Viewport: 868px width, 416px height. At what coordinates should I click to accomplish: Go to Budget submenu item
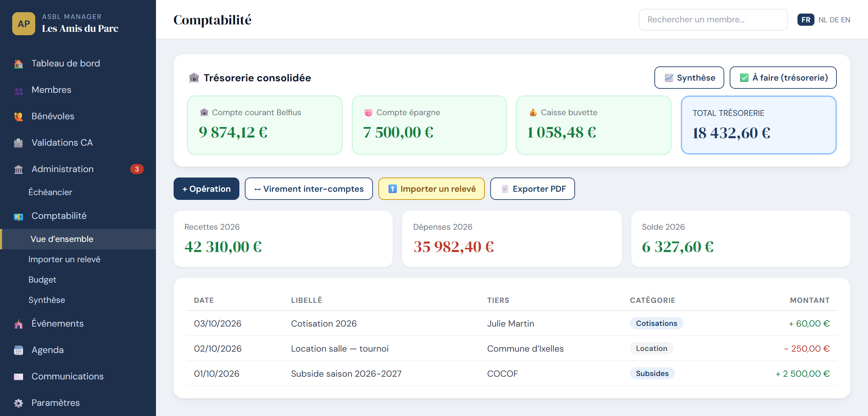point(78,280)
